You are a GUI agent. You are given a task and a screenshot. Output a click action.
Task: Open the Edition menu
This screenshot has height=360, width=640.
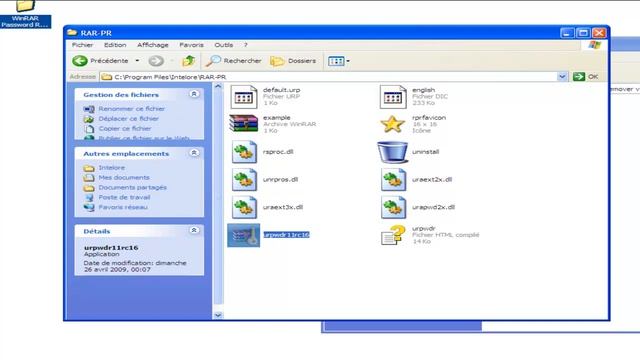point(115,45)
